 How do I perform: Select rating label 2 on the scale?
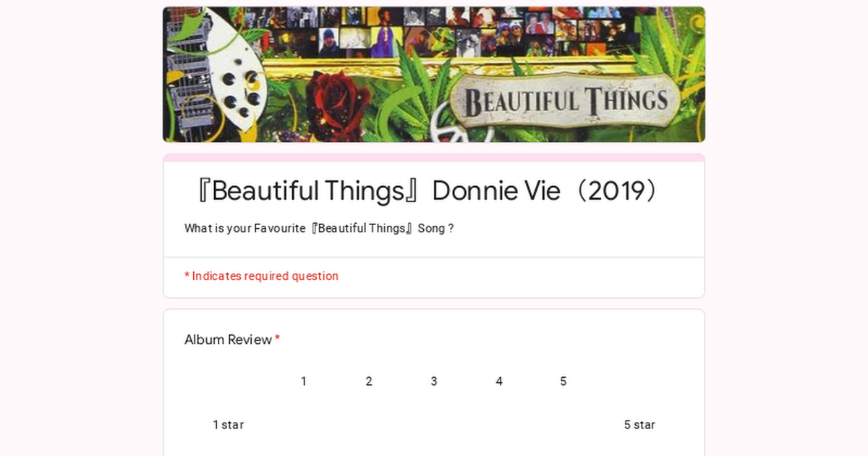(369, 381)
